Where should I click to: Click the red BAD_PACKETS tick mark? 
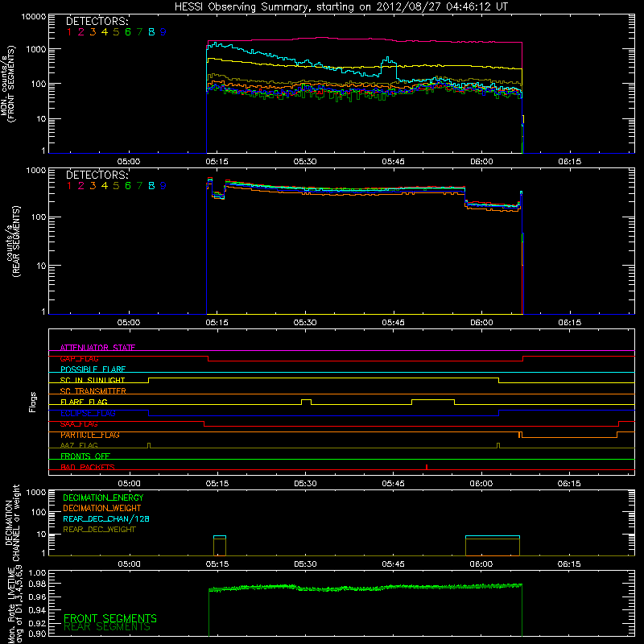[x=427, y=467]
